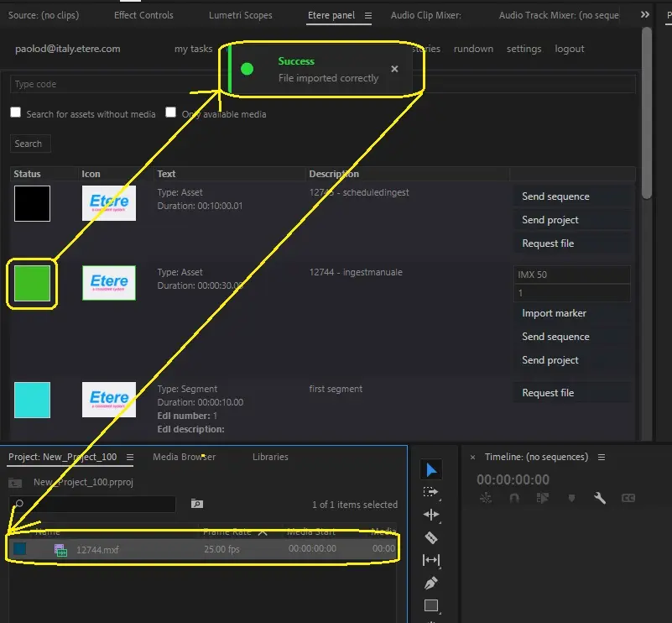Enable Search for assets without media

(x=16, y=113)
